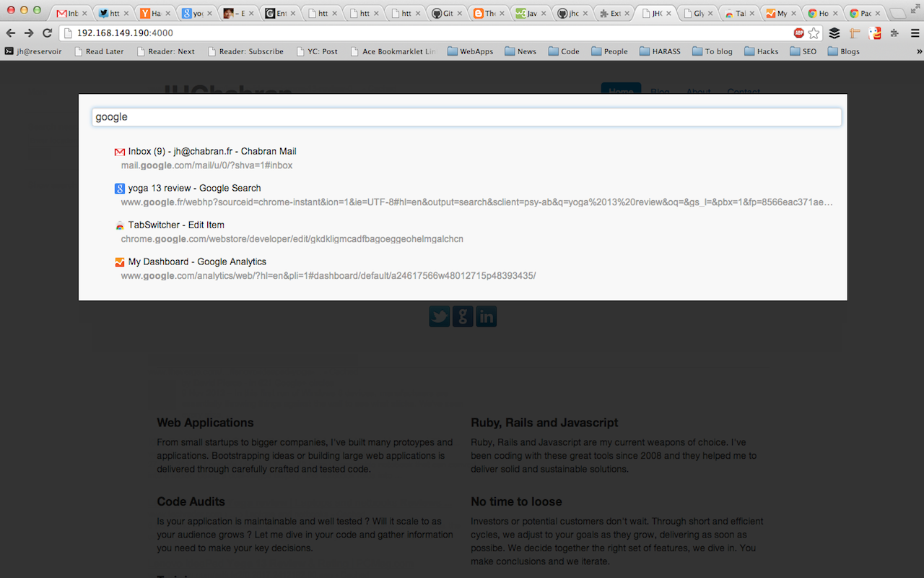Click the Reader: Next bookmark
The image size is (924, 578).
click(165, 51)
